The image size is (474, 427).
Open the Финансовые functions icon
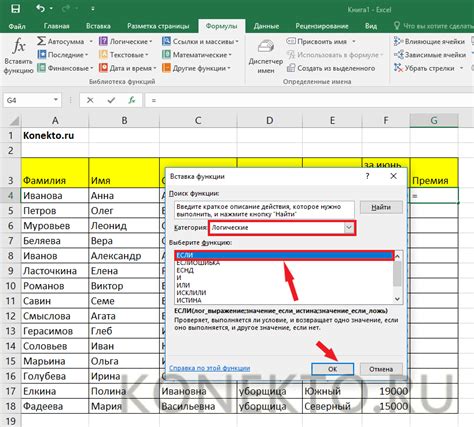[42, 68]
